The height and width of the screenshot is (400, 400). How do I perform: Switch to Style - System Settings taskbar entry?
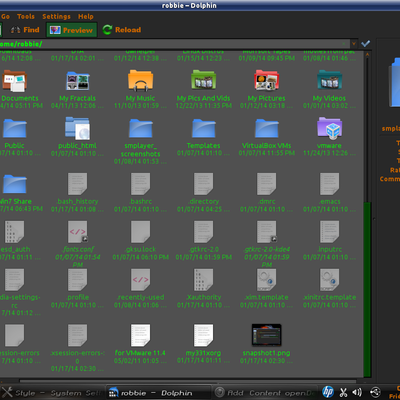[51, 393]
